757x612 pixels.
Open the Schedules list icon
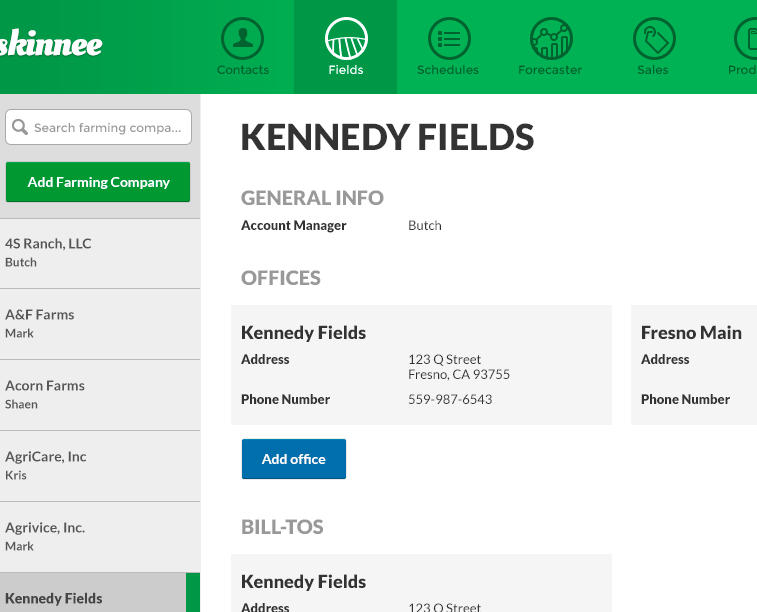tap(448, 39)
